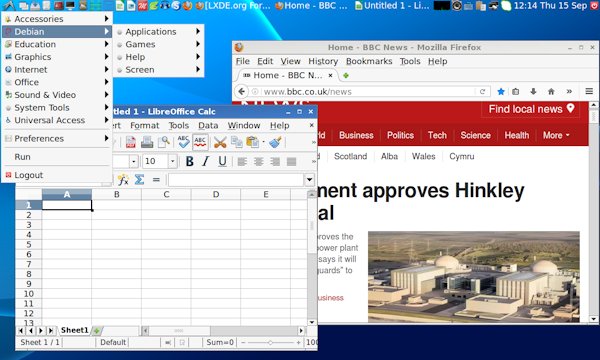The image size is (600, 360).
Task: Open the font name dropdown arrow
Action: click(x=134, y=161)
